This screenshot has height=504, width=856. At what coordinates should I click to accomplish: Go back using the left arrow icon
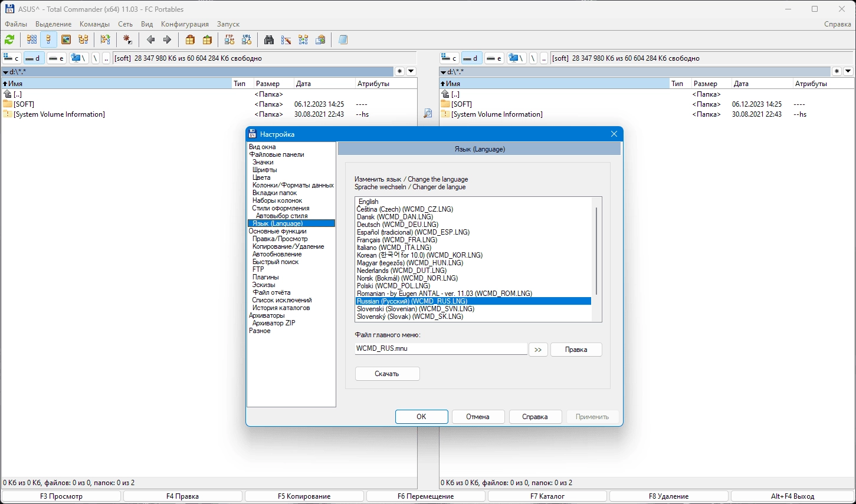point(150,40)
